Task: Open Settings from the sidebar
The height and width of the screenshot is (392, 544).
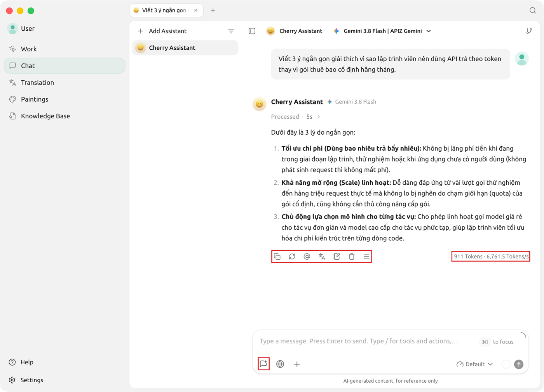Action: pos(26,380)
